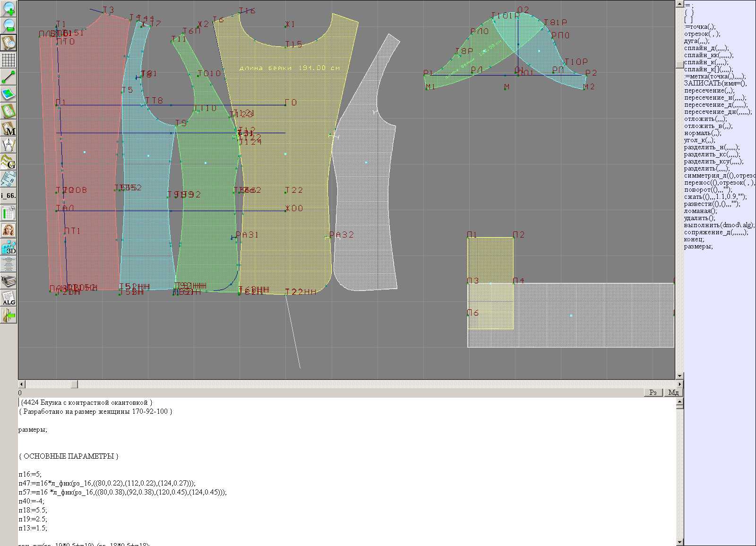Click the ALG algorithm document icon
Screen dimensions: 756x546
pos(9,298)
